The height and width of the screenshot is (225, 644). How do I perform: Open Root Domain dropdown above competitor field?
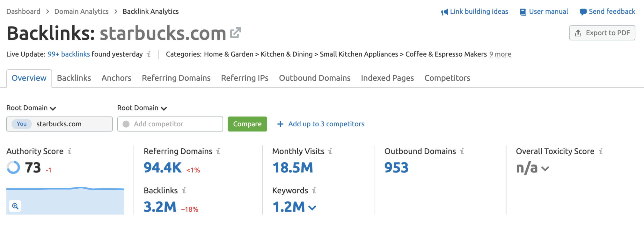click(142, 108)
